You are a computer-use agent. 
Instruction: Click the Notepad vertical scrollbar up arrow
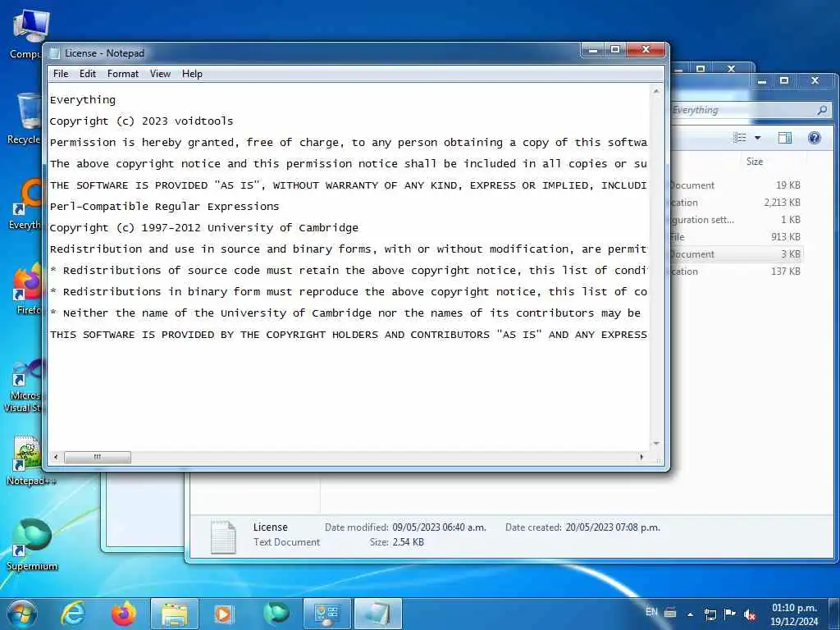click(656, 92)
